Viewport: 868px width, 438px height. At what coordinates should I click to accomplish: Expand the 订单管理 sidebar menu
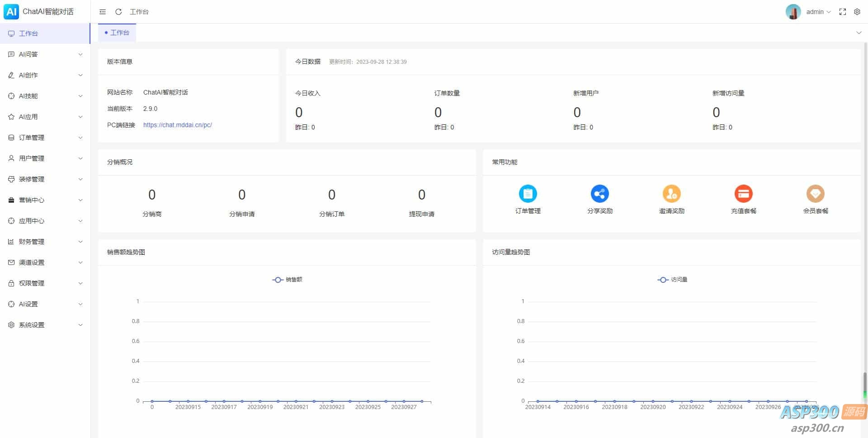(45, 138)
